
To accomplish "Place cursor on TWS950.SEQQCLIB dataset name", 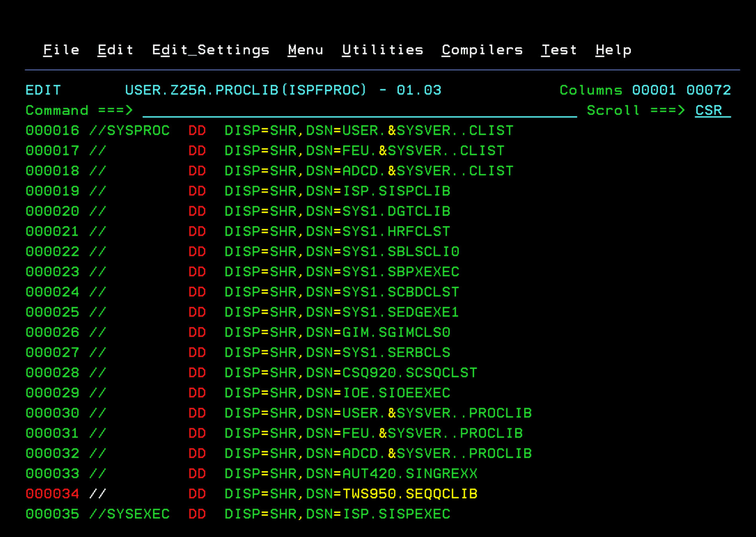I will [409, 494].
